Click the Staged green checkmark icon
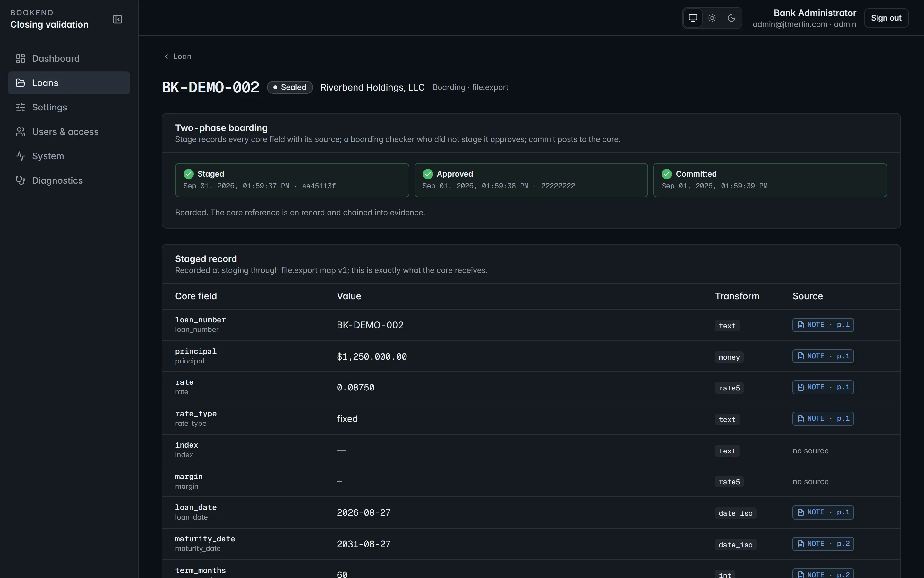 tap(189, 174)
